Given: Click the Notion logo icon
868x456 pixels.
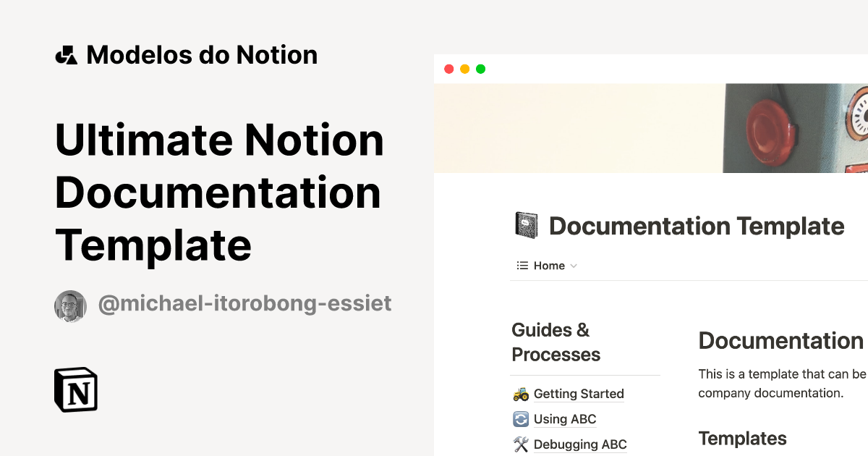Looking at the screenshot, I should click(75, 390).
